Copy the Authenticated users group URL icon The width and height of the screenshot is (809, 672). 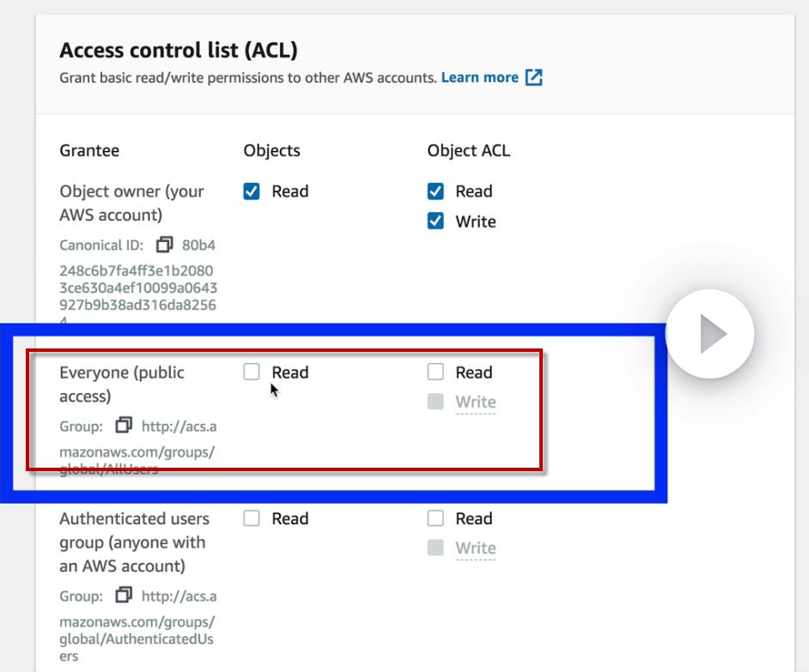pos(124,596)
